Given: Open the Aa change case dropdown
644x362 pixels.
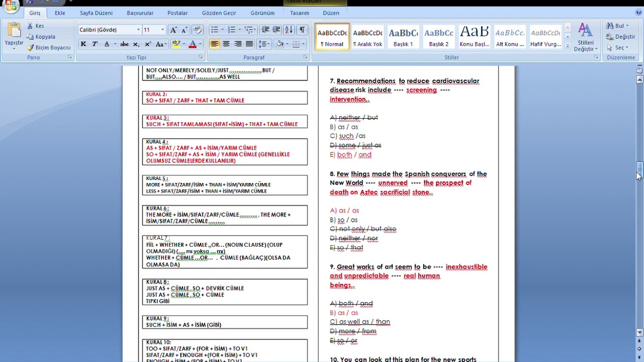Looking at the screenshot, I should 161,44.
